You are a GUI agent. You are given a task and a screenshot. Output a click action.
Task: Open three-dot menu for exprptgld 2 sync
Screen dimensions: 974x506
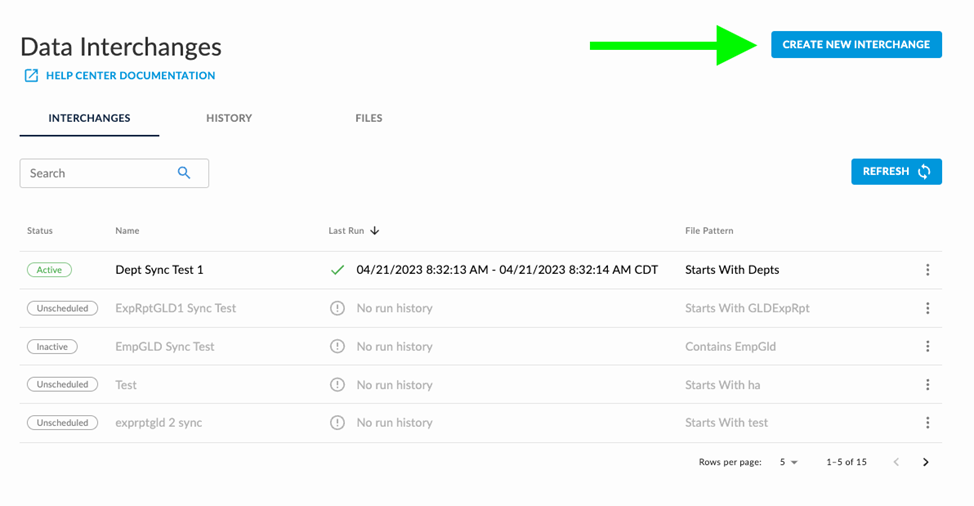927,423
